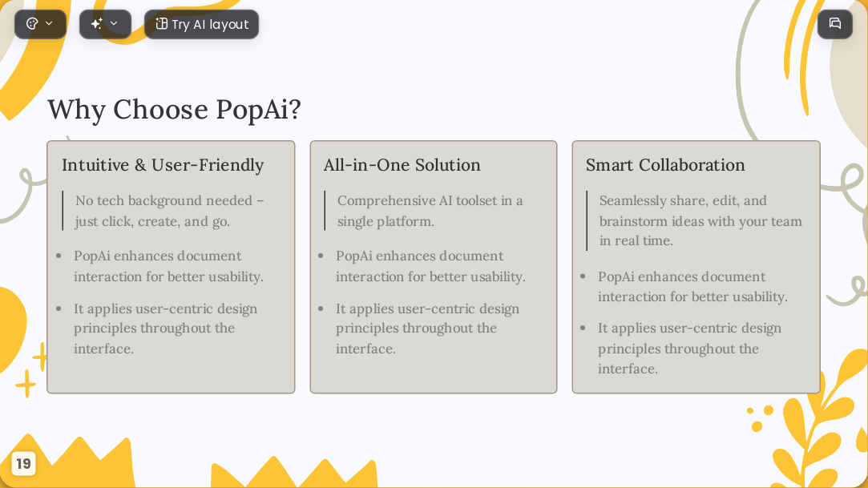Viewport: 868px width, 488px height.
Task: Select the All-in-One Solution heading
Action: tap(402, 165)
